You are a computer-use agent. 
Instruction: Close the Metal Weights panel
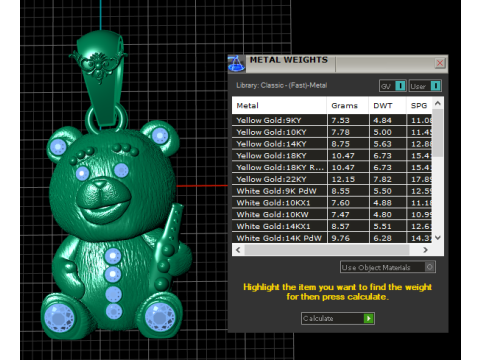tap(440, 63)
